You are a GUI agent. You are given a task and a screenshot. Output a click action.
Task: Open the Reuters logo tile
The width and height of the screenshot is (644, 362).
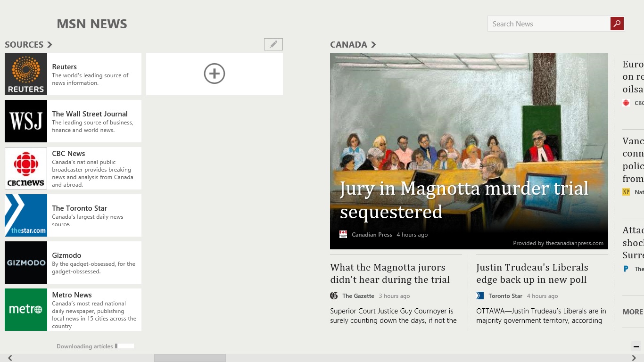click(x=26, y=74)
